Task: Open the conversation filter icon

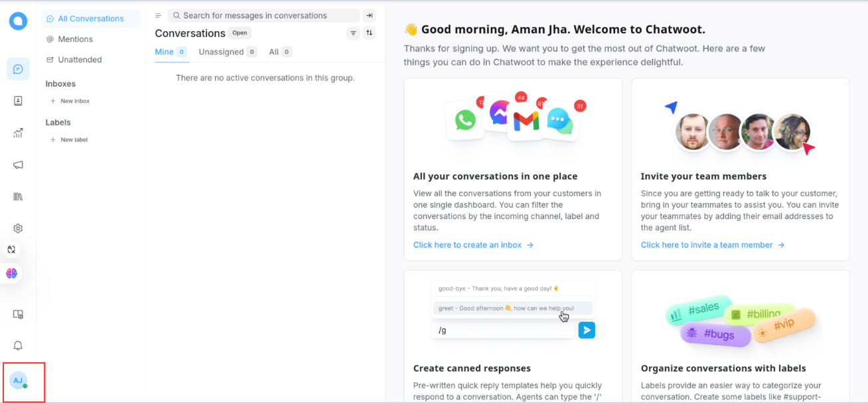Action: tap(352, 33)
